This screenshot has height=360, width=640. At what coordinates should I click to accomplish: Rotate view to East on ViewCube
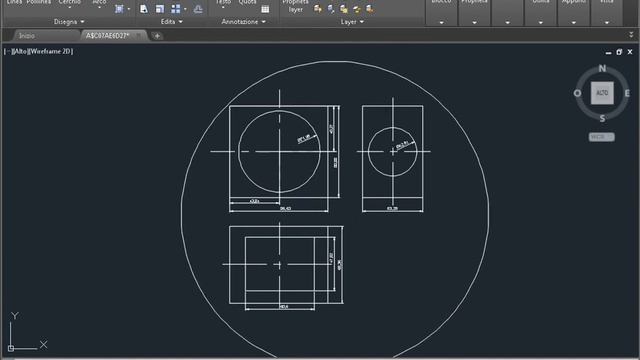coord(627,93)
